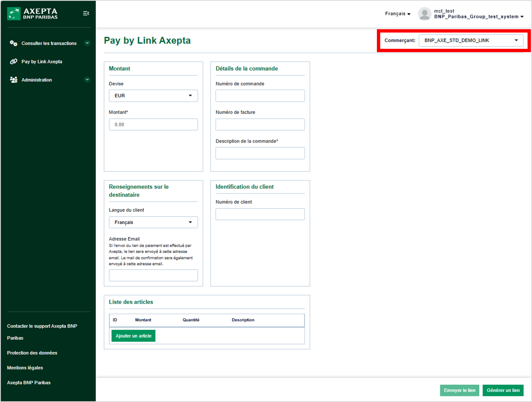Expand the Consulter les transactions chevron
The height and width of the screenshot is (402, 532).
[x=87, y=43]
